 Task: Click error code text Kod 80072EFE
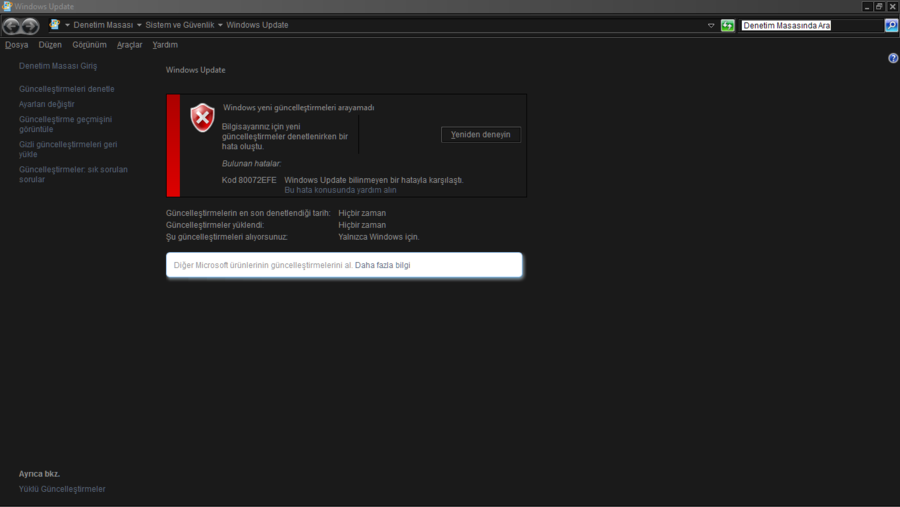coord(249,180)
